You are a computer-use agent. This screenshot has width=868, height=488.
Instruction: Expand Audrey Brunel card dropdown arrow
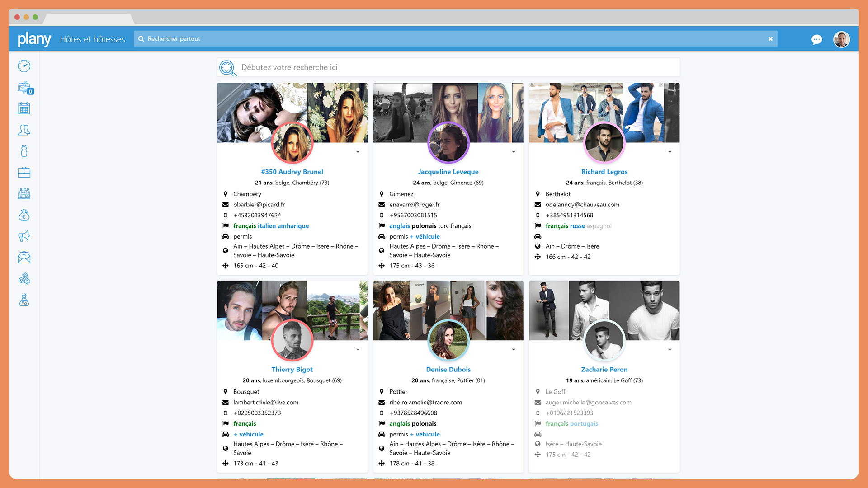tap(358, 152)
